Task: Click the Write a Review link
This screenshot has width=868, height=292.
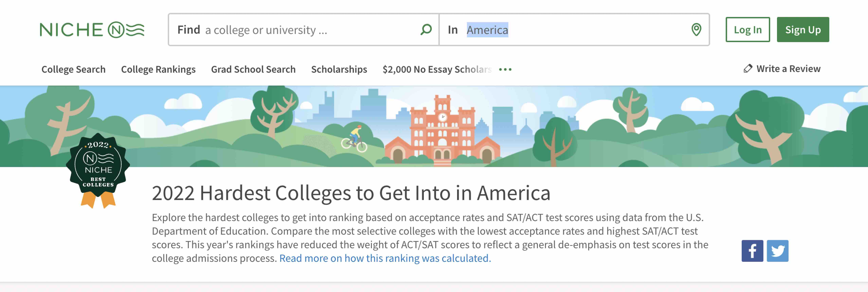Action: (788, 69)
